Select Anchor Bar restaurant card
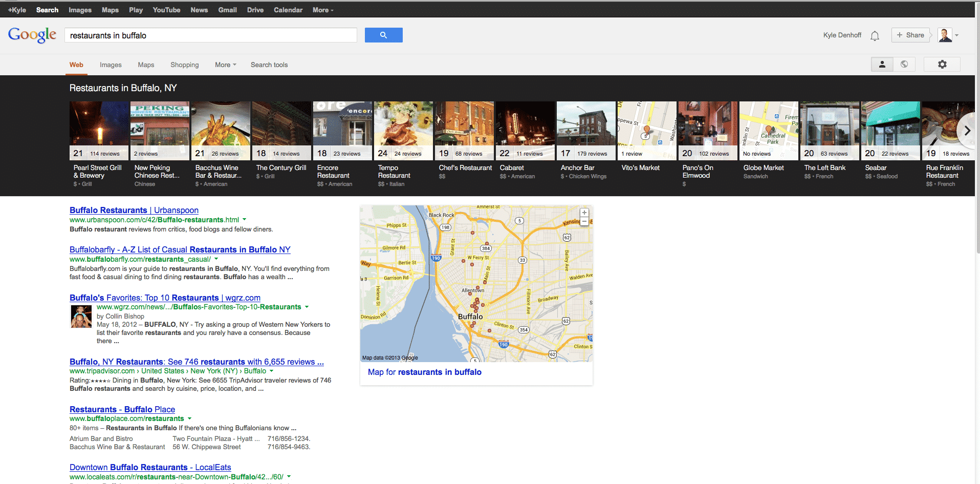Image resolution: width=980 pixels, height=484 pixels. [586, 141]
